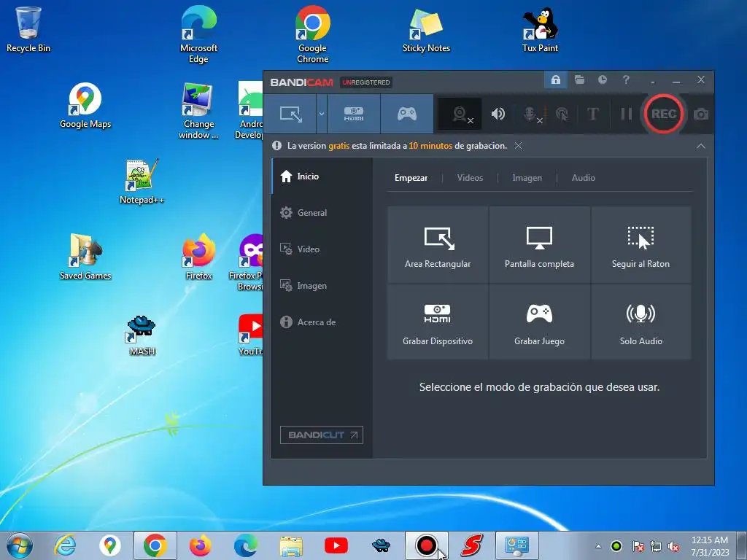Viewport: 747px width, 560px height.
Task: Choose Seguir al Raton mode tile
Action: pyautogui.click(x=640, y=245)
